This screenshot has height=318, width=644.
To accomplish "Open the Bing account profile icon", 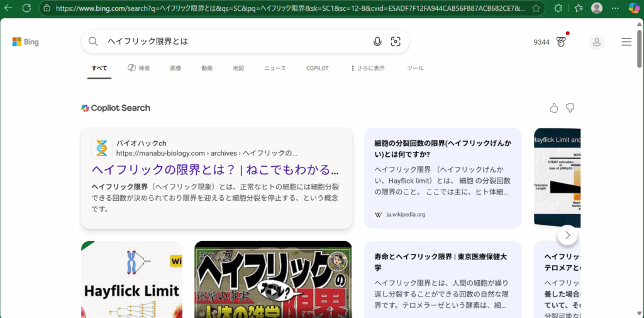I will (x=596, y=42).
